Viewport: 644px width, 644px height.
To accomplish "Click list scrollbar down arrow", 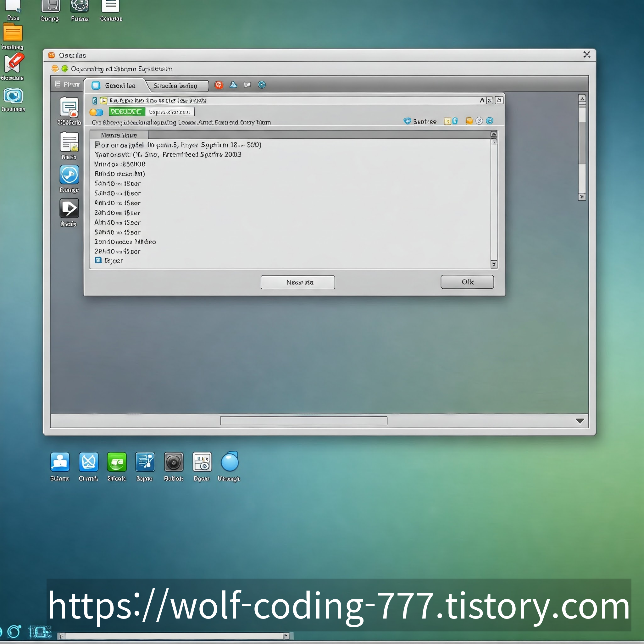I will (x=494, y=264).
